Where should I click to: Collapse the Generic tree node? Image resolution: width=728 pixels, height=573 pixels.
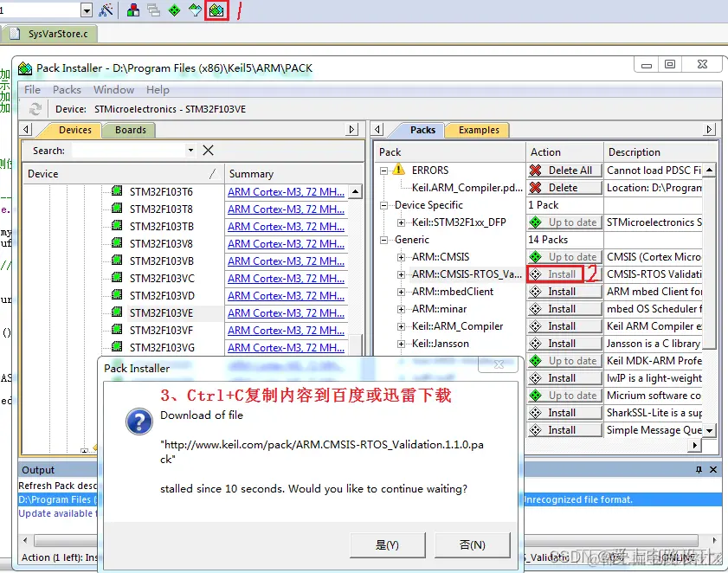click(383, 240)
